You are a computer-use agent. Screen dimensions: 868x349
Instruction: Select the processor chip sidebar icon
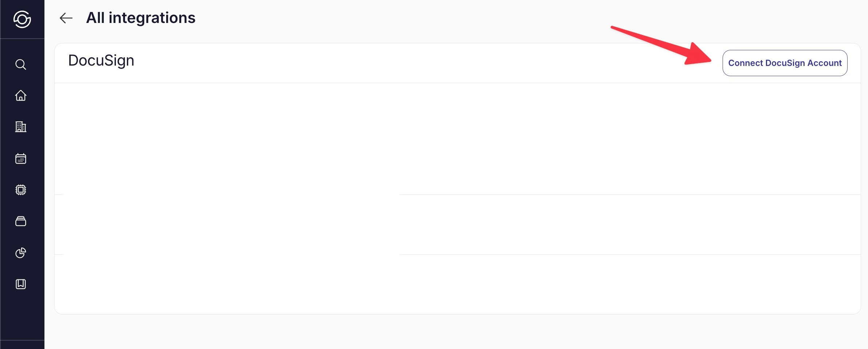[x=21, y=190]
